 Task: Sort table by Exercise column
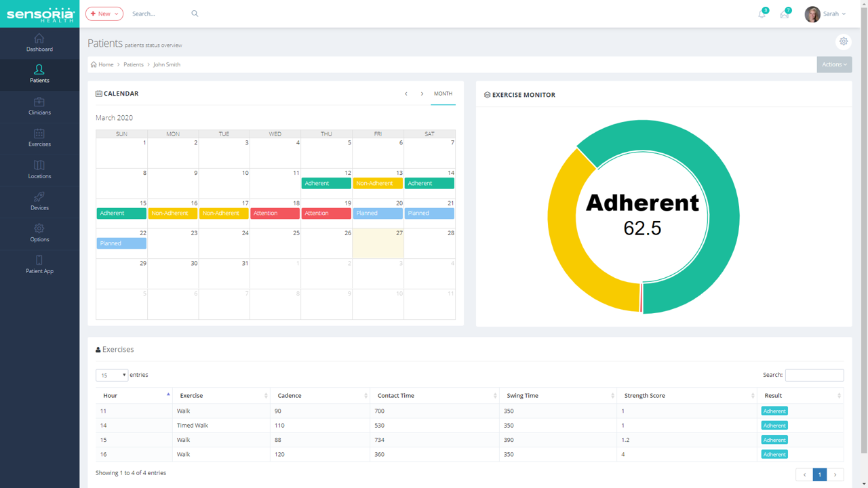tap(222, 395)
